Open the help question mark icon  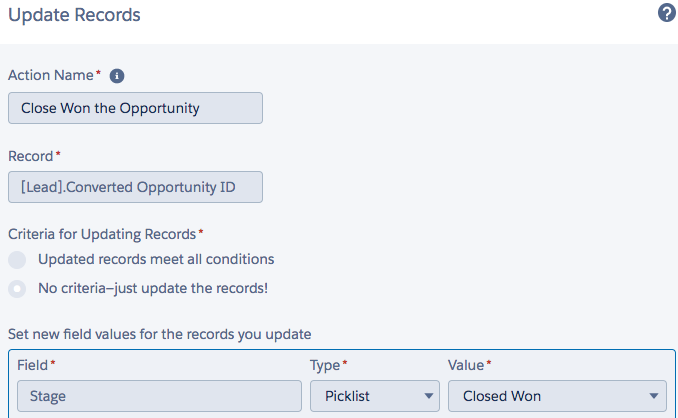[x=666, y=14]
